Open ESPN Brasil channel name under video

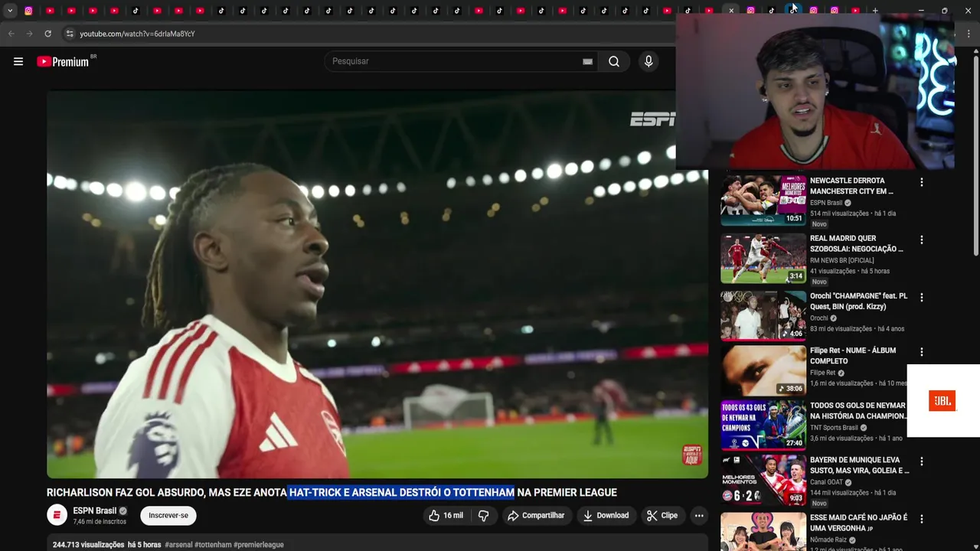coord(95,510)
